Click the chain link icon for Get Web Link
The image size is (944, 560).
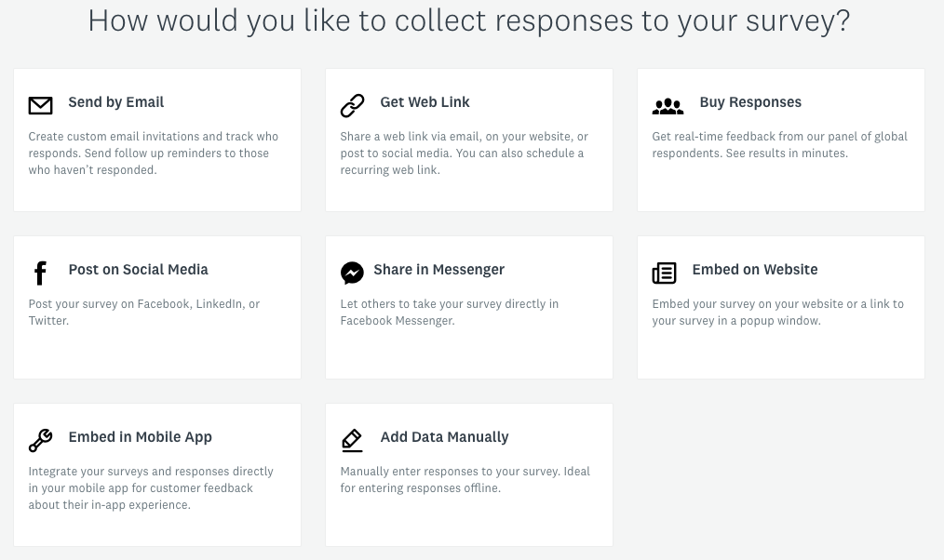[352, 105]
